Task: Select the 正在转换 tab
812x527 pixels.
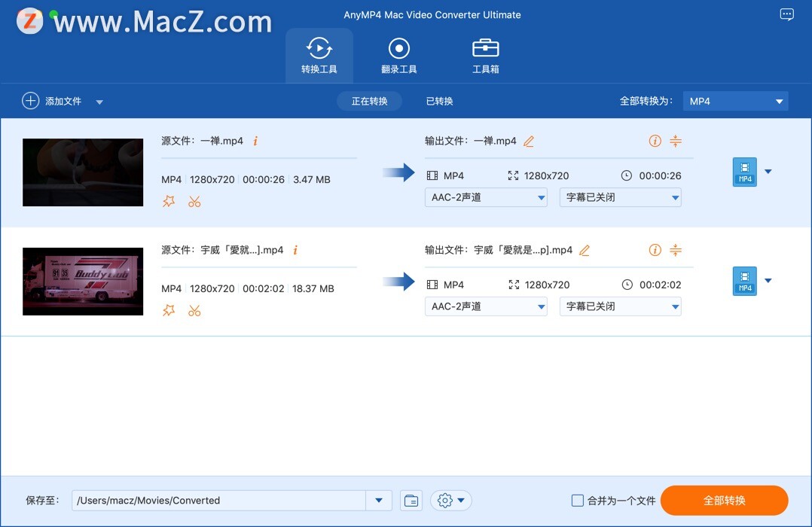Action: 369,101
